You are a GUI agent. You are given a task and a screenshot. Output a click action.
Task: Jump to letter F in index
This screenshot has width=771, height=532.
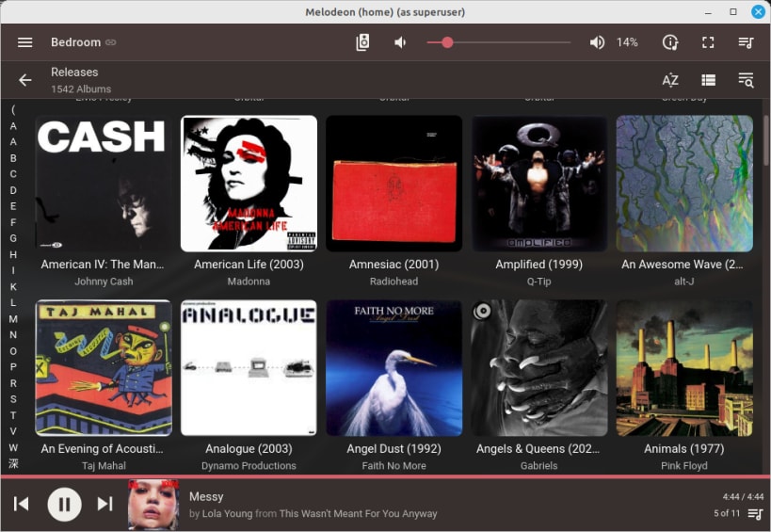(x=13, y=222)
